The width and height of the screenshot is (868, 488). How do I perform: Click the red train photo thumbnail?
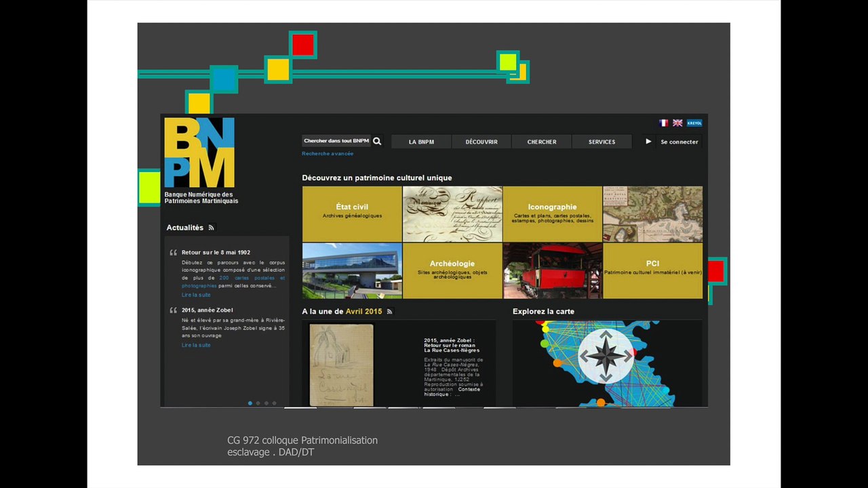(553, 271)
